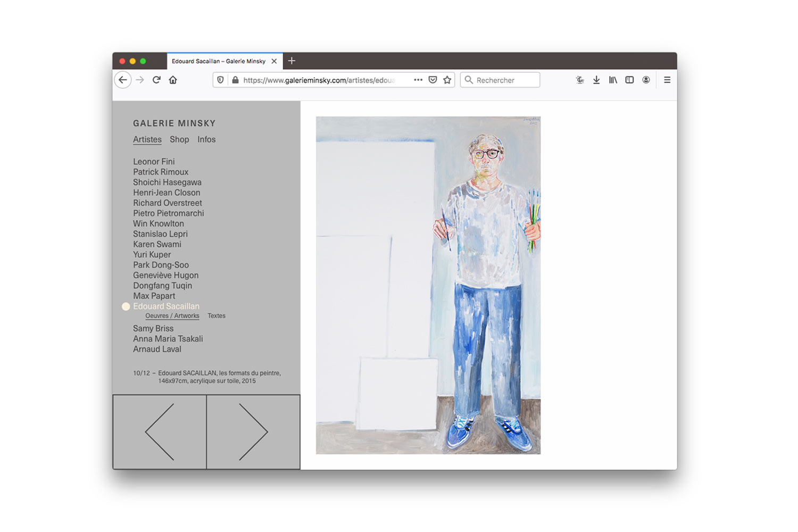Bookmark this page with the star icon
Viewport: 798px width, 532px height.
[447, 80]
